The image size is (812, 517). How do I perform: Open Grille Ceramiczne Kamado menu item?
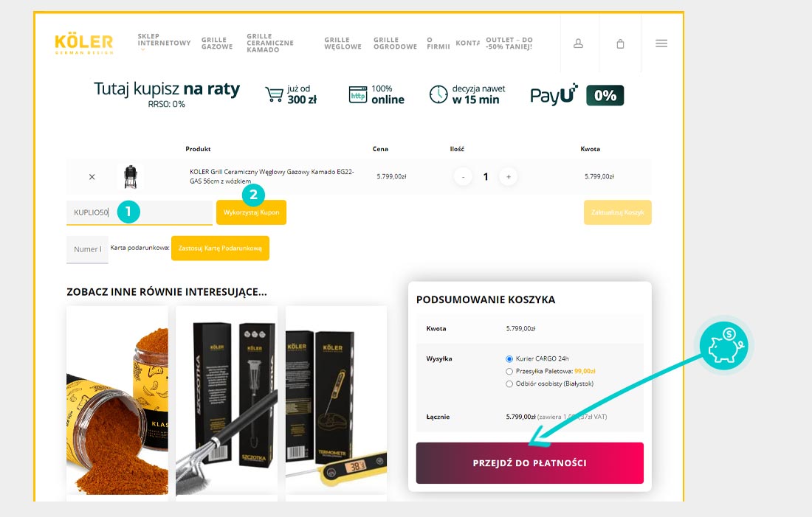point(269,43)
